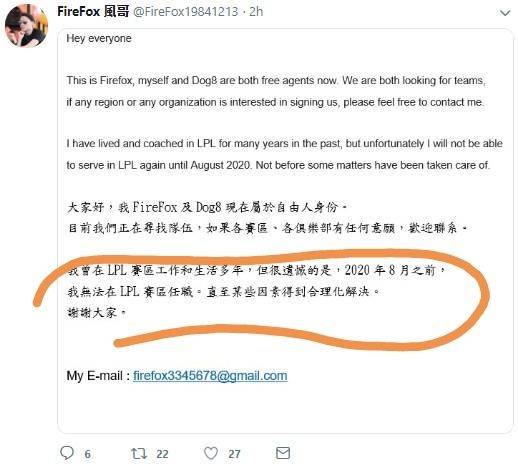Screen dimensions: 518x466
Task: View the 27 likes count
Action: (234, 454)
